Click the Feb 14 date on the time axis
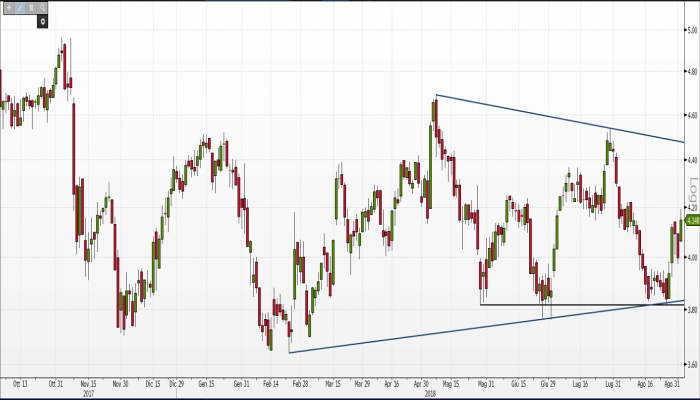Viewport: 700px width, 400px height. 271,382
